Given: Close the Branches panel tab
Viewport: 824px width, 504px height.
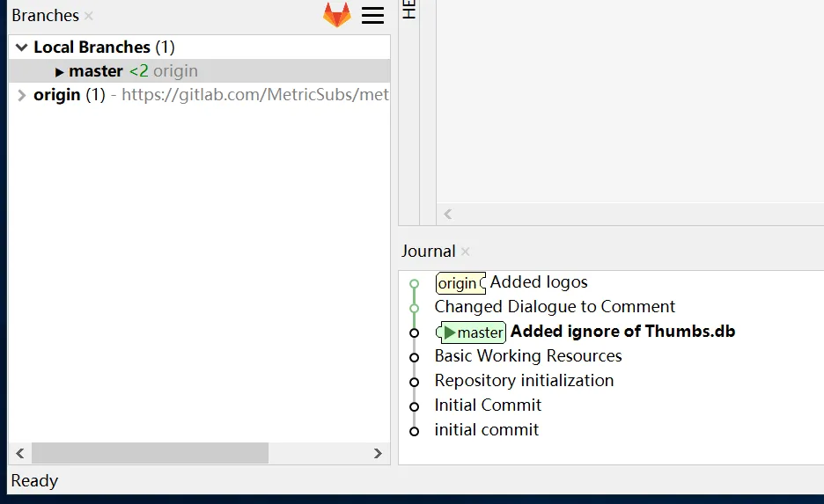Looking at the screenshot, I should (89, 16).
